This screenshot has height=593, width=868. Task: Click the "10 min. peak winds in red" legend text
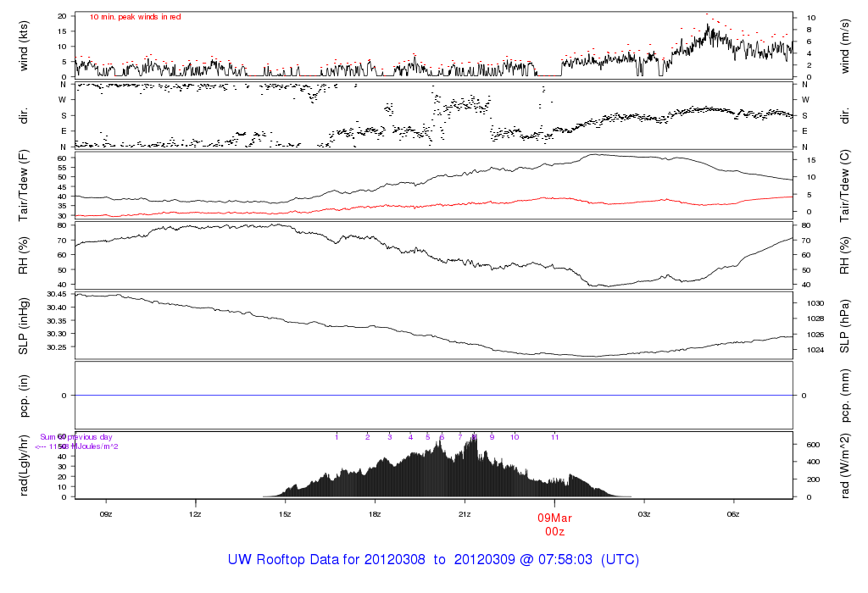135,17
